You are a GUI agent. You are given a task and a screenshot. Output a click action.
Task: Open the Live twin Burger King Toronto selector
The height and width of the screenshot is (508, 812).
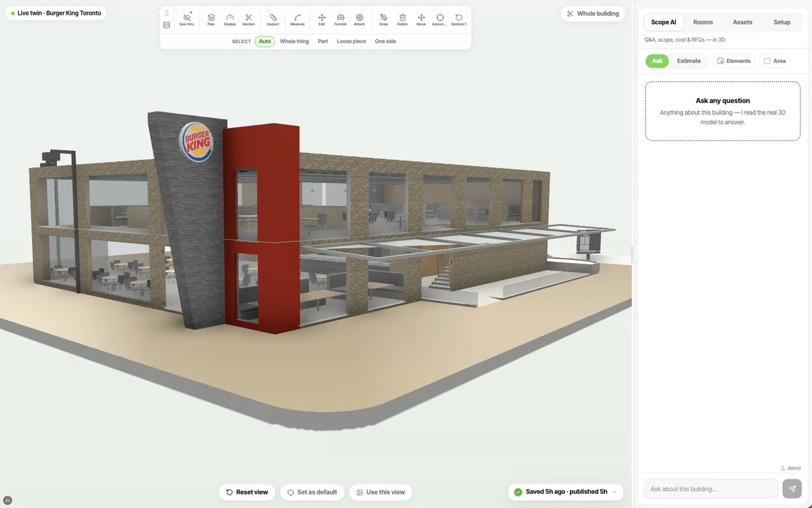[x=56, y=13]
